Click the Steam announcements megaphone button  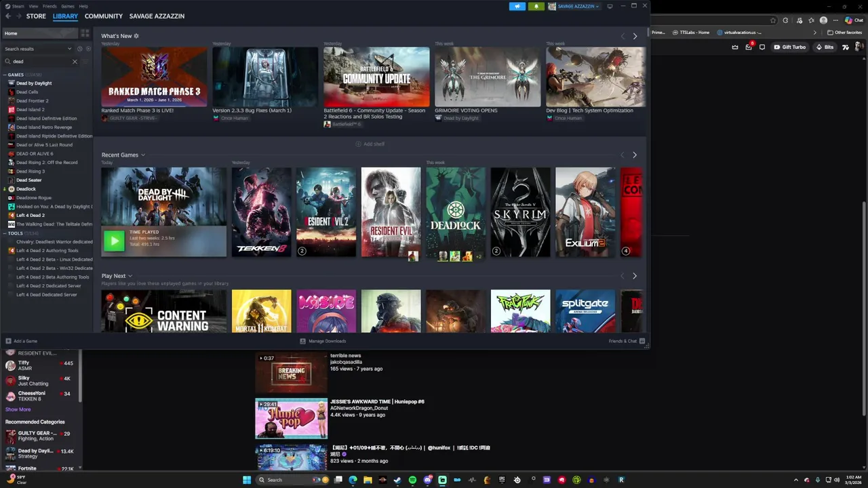pos(517,6)
